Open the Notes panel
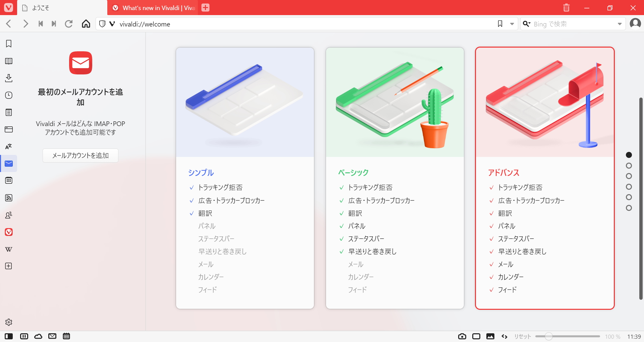 coord(9,112)
